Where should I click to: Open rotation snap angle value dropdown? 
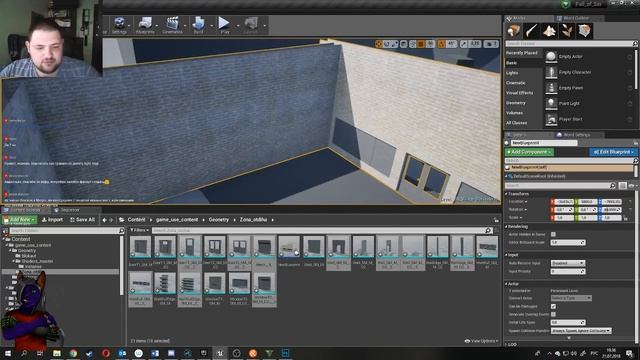[x=451, y=44]
